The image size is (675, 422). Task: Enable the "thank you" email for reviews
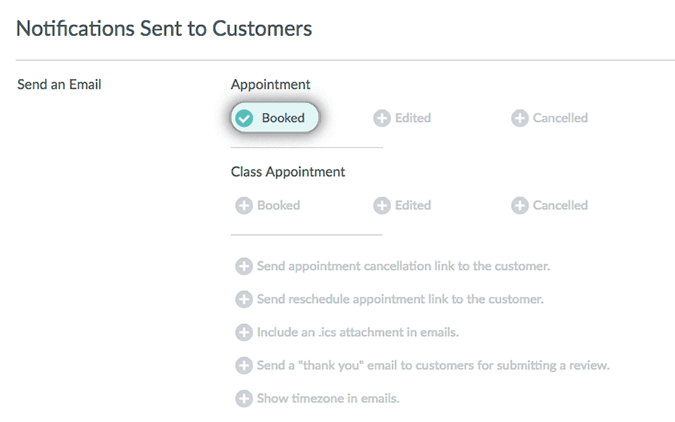coord(243,365)
